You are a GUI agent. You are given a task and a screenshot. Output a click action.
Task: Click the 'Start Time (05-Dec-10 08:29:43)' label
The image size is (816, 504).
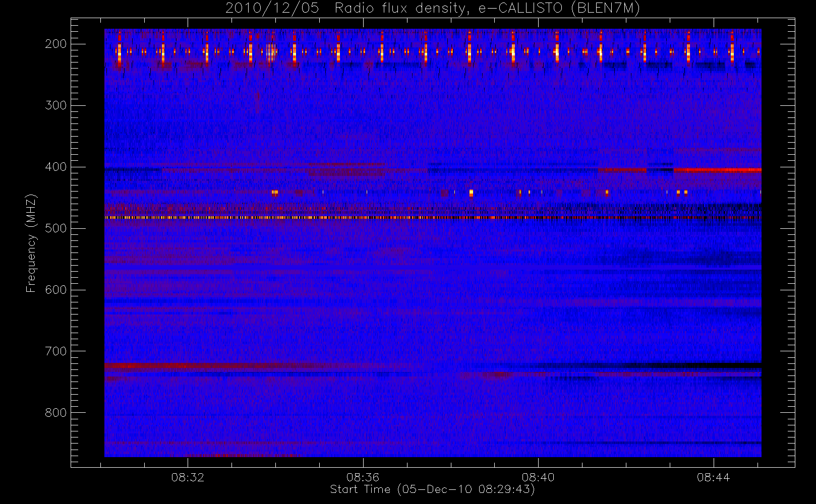tap(432, 489)
